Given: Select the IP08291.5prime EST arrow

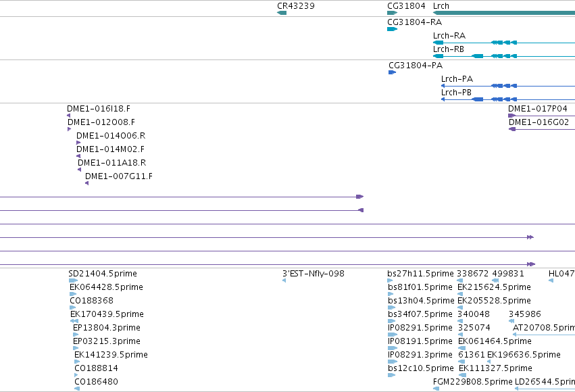Looking at the screenshot, I should click(x=393, y=335).
